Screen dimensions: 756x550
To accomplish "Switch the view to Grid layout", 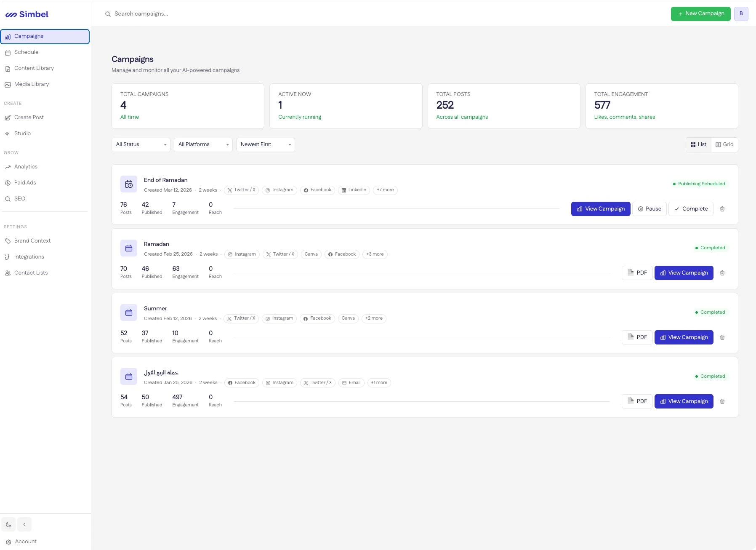I will (x=724, y=144).
